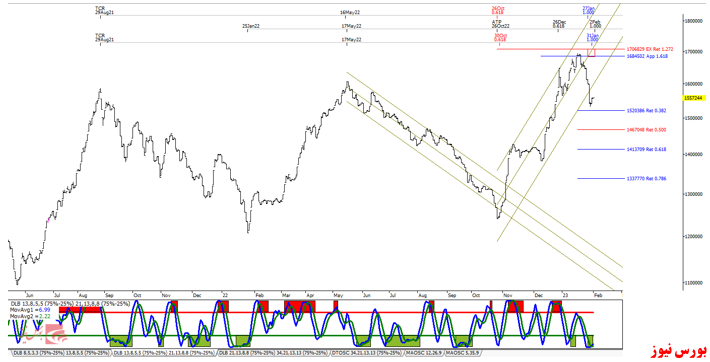
Task: Select the DLB 13.8.5.5 21.13.8.8 tab
Action: tap(164, 353)
